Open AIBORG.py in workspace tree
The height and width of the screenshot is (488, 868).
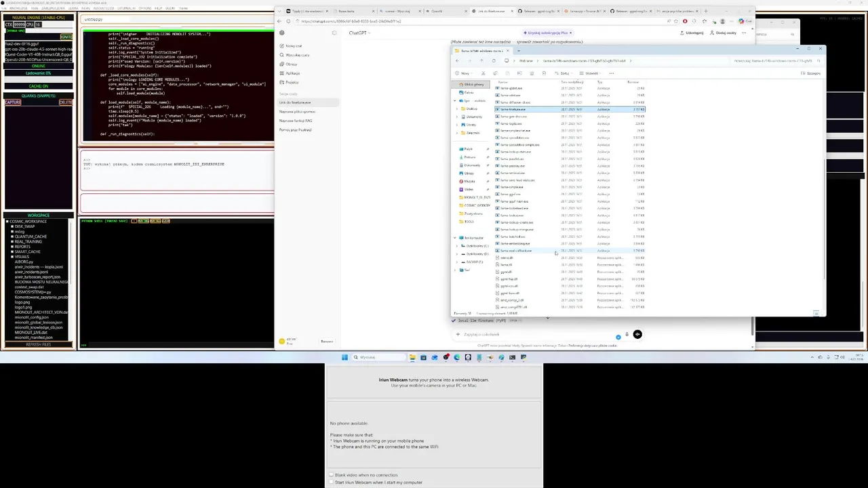(24, 262)
